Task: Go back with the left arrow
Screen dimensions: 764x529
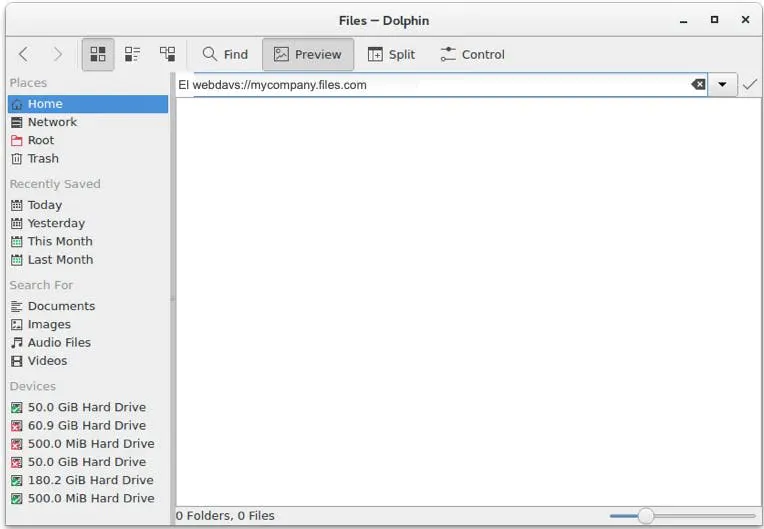Action: [x=23, y=54]
